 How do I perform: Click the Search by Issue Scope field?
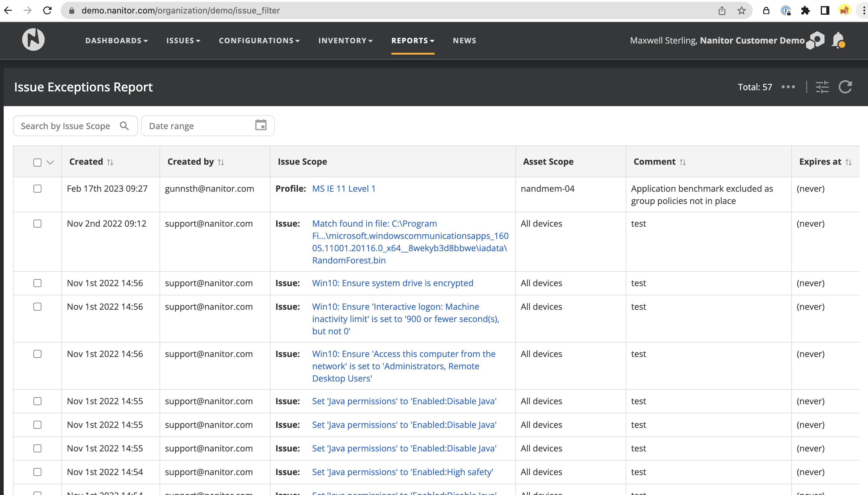65,126
